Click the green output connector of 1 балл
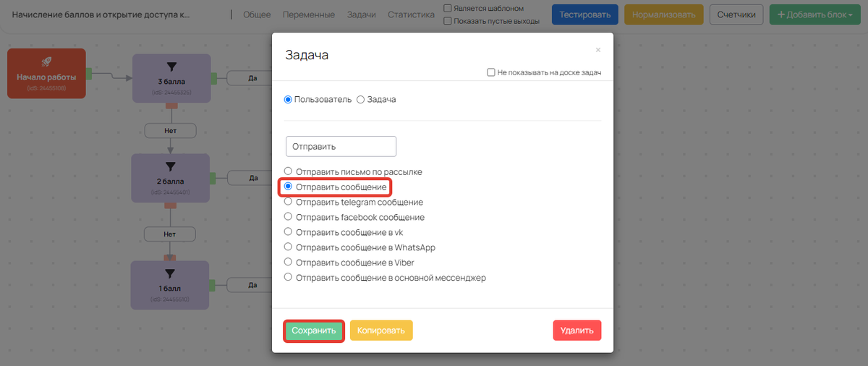The image size is (868, 366). point(213,285)
